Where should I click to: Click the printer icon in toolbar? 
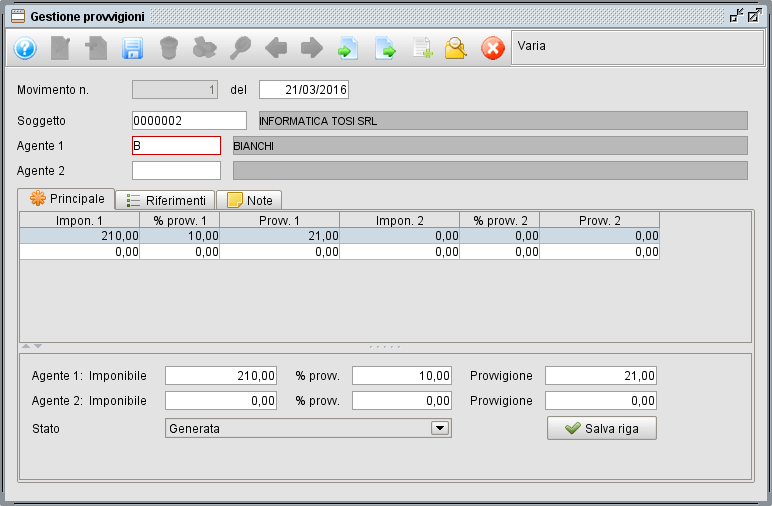click(205, 48)
